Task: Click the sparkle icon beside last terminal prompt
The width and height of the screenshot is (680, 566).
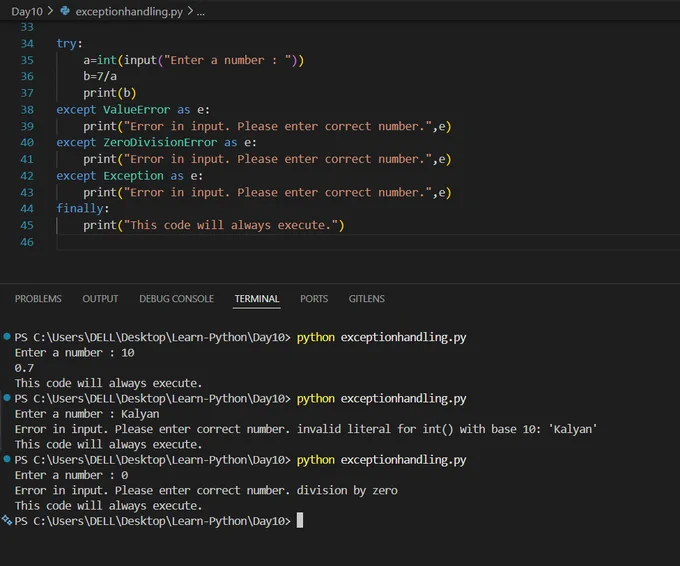Action: (x=7, y=520)
